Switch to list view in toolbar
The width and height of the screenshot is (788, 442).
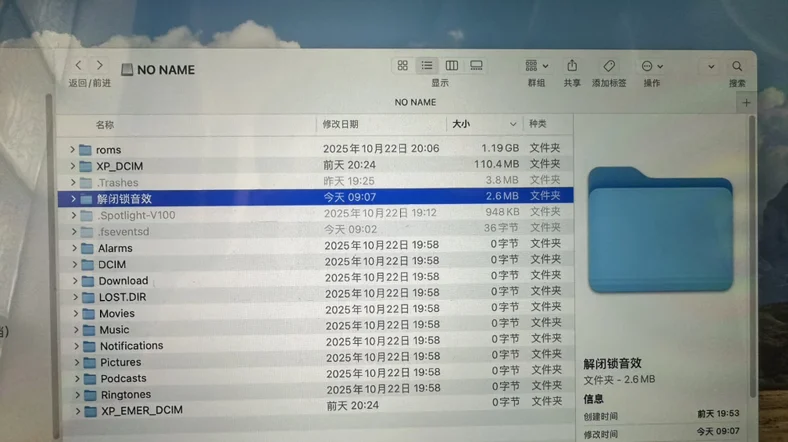coord(427,65)
